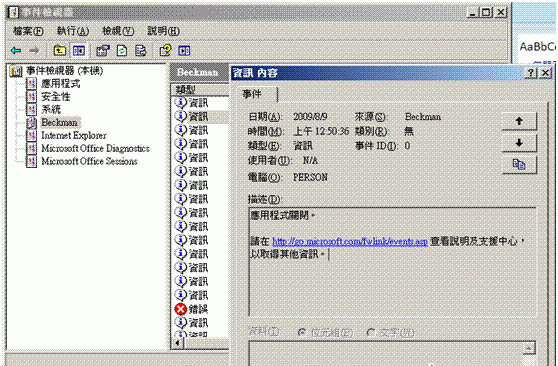The height and width of the screenshot is (366, 558).
Task: Click the left arrow of the list's horizontal scrollbar
Action: pyautogui.click(x=178, y=343)
